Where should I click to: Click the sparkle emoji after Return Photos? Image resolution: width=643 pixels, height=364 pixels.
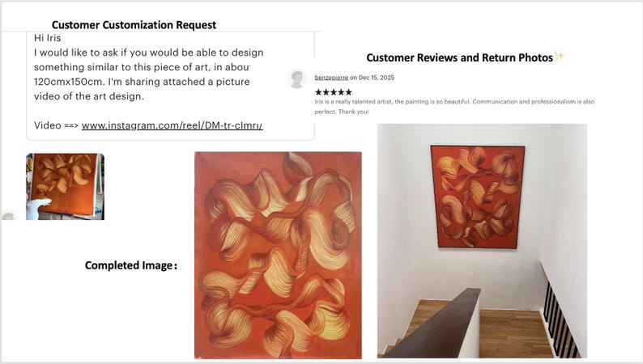[x=560, y=56]
